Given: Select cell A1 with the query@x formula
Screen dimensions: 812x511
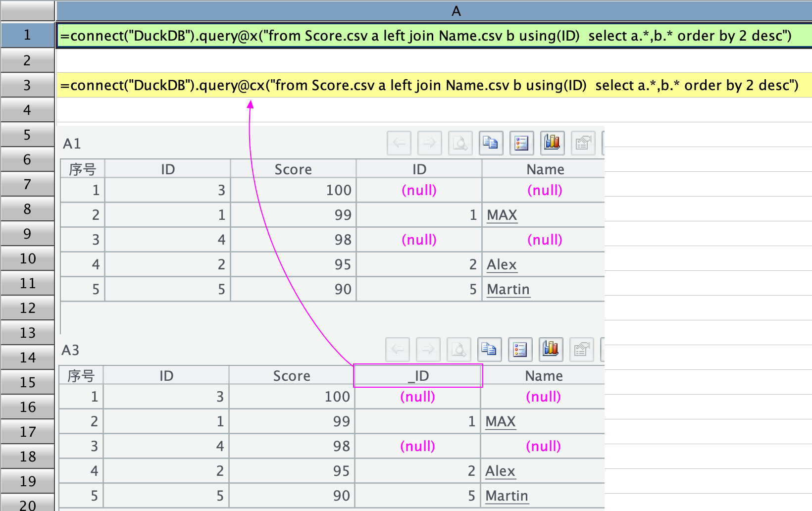Looking at the screenshot, I should pyautogui.click(x=426, y=36).
